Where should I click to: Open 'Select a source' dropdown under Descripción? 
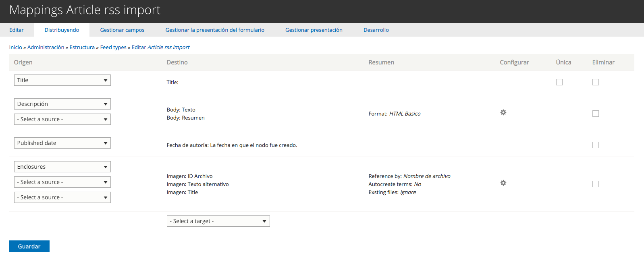[62, 119]
